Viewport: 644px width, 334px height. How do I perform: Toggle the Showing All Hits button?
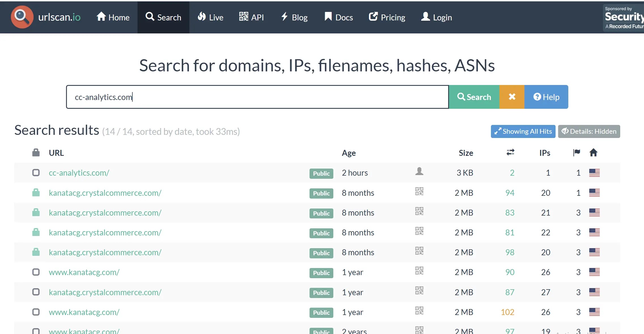click(523, 131)
